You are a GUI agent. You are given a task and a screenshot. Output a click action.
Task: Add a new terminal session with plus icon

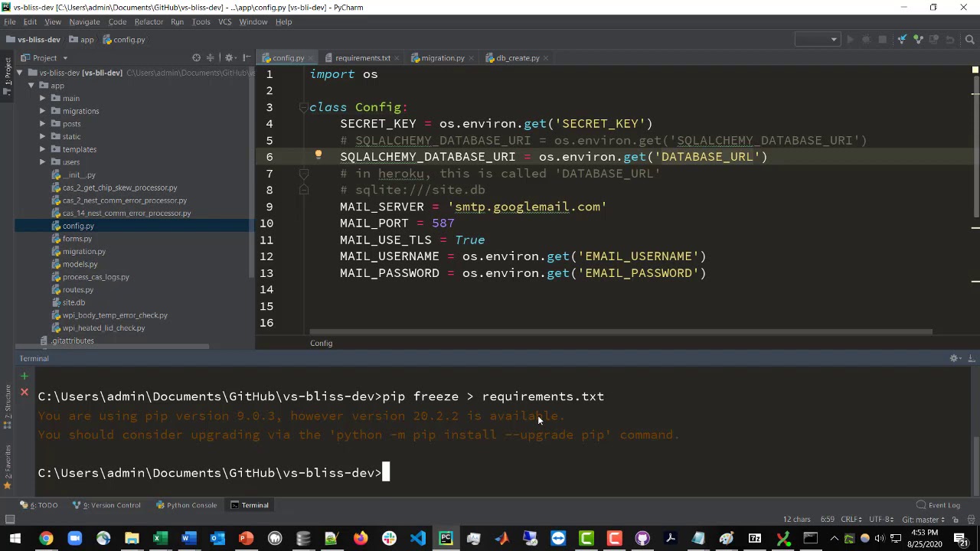(x=24, y=376)
